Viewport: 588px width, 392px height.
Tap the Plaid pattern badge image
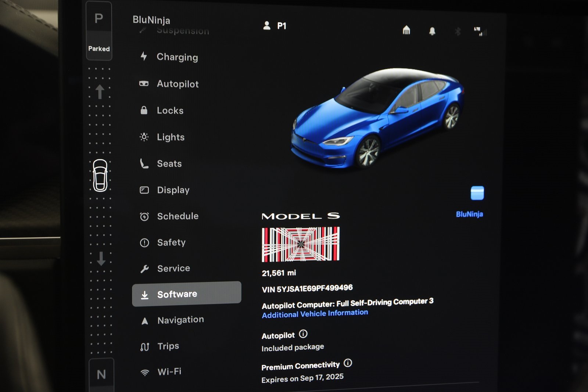point(301,244)
